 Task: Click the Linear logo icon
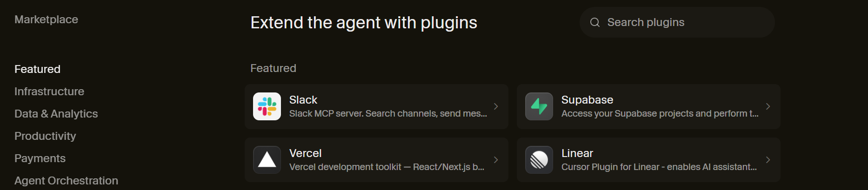[539, 160]
